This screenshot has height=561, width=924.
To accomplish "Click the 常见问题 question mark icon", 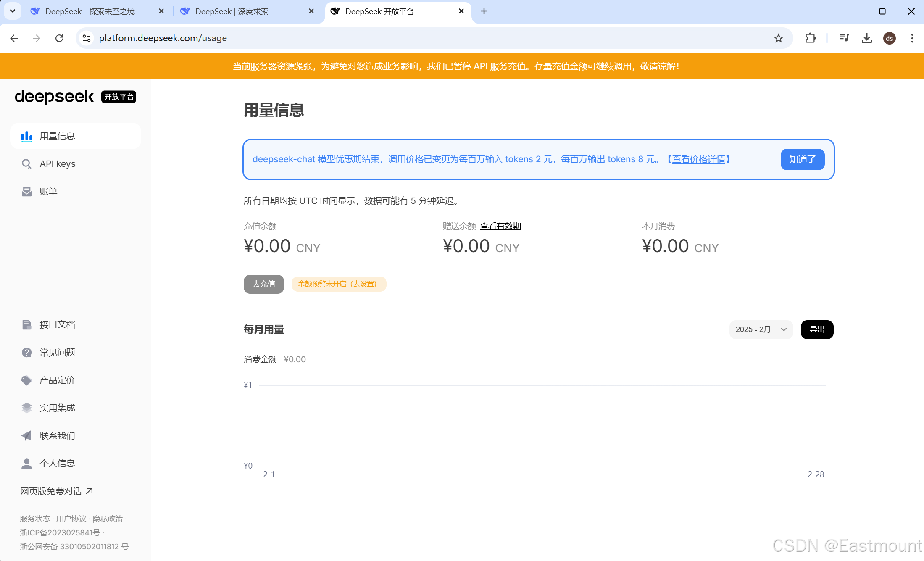I will [x=26, y=352].
